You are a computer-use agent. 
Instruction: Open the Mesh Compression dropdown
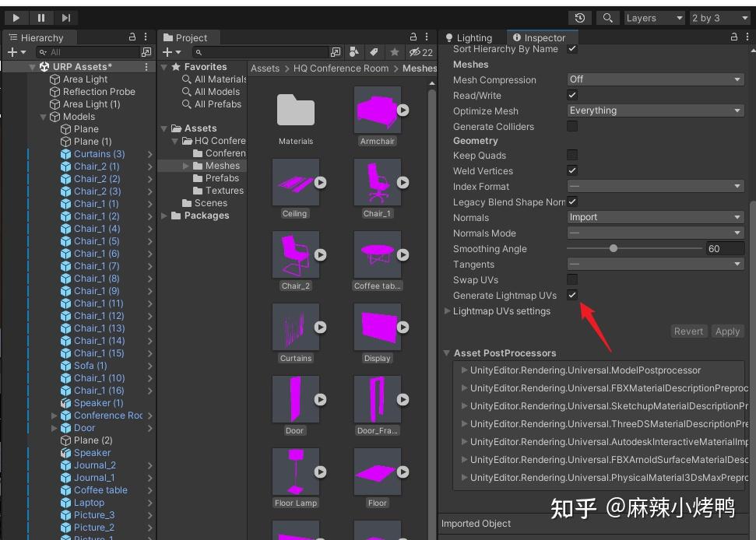coord(655,79)
